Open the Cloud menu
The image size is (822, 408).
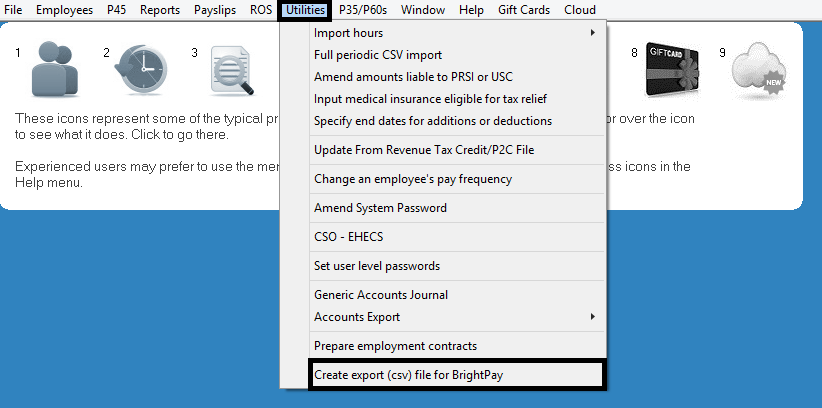[580, 10]
